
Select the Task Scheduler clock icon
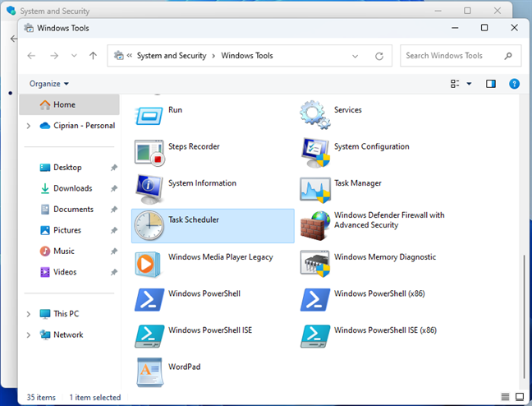click(x=149, y=225)
